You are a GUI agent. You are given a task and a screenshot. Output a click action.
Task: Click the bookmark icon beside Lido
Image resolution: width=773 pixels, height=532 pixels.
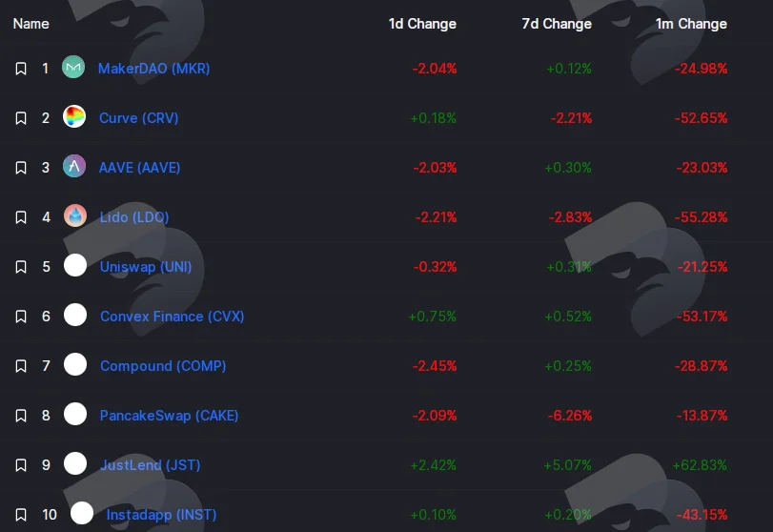[21, 217]
